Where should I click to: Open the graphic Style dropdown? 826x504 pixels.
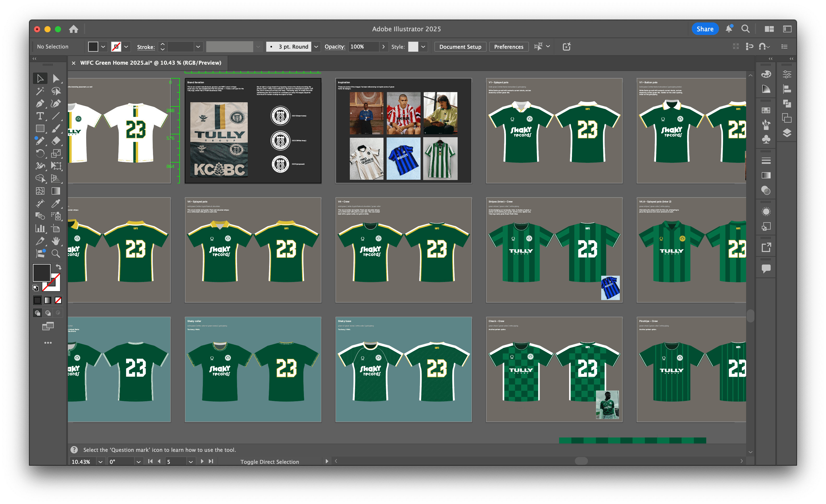click(423, 46)
